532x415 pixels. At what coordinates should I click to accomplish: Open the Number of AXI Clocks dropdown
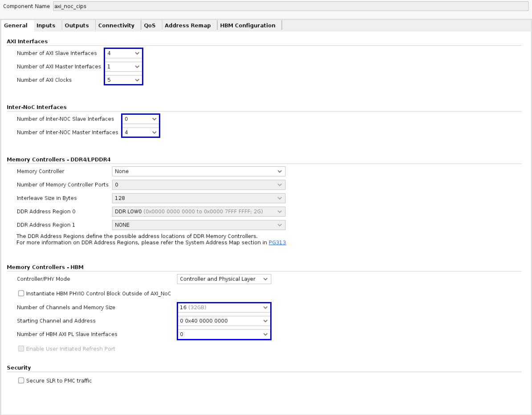click(x=123, y=80)
